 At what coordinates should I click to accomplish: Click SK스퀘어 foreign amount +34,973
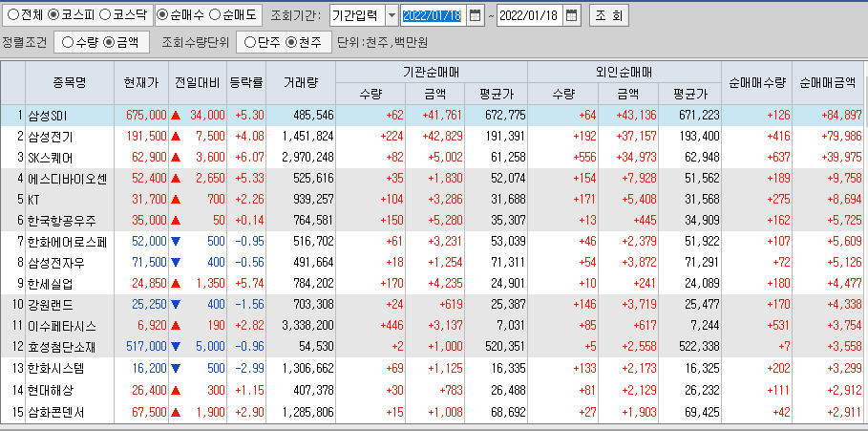point(636,158)
